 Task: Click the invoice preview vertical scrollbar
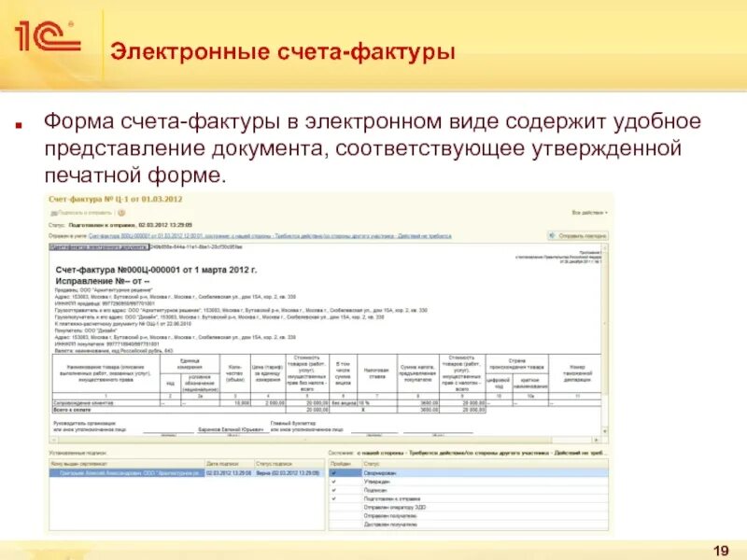point(605,340)
